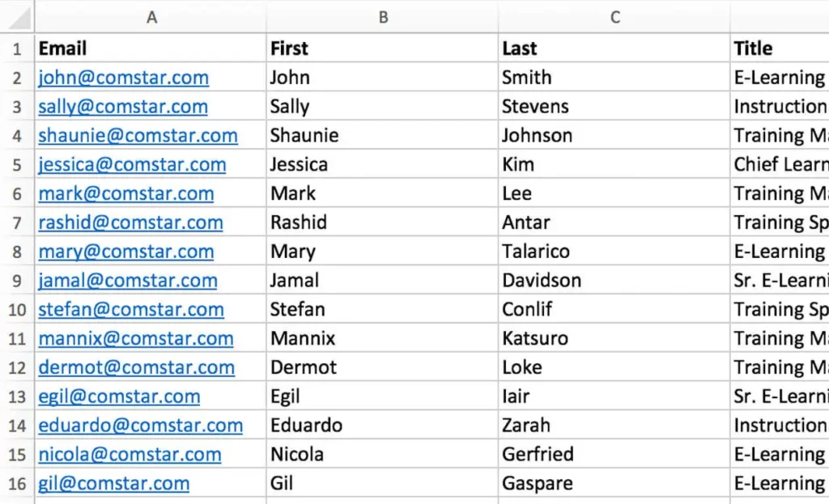The height and width of the screenshot is (504, 829).
Task: Select row 16 by its number
Action: coord(18,484)
